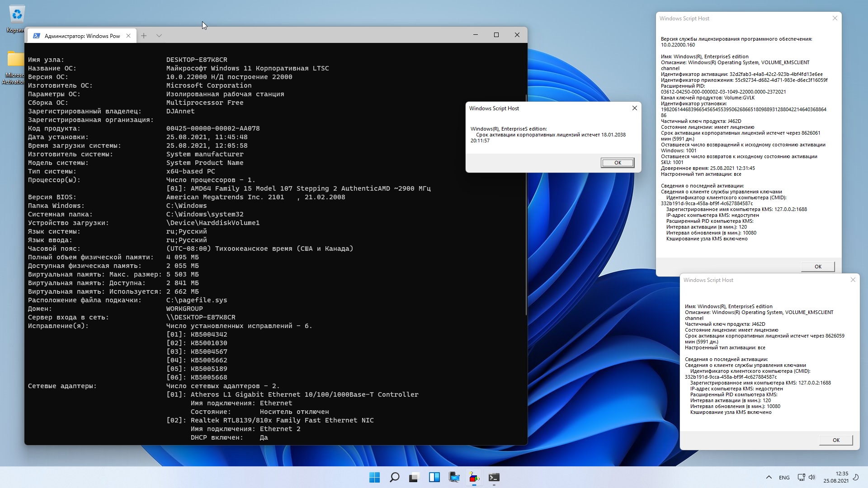The image size is (868, 488).
Task: Add a new terminal tab
Action: coord(144,36)
